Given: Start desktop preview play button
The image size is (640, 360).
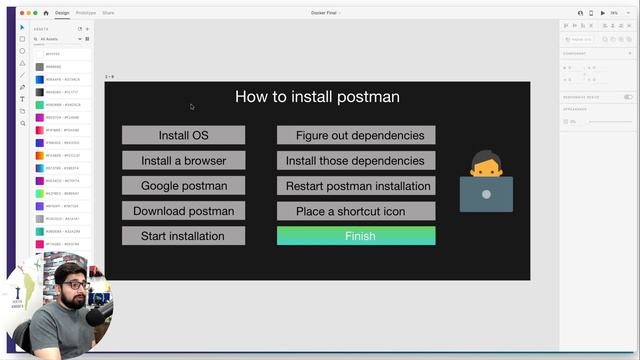Looking at the screenshot, I should click(602, 13).
